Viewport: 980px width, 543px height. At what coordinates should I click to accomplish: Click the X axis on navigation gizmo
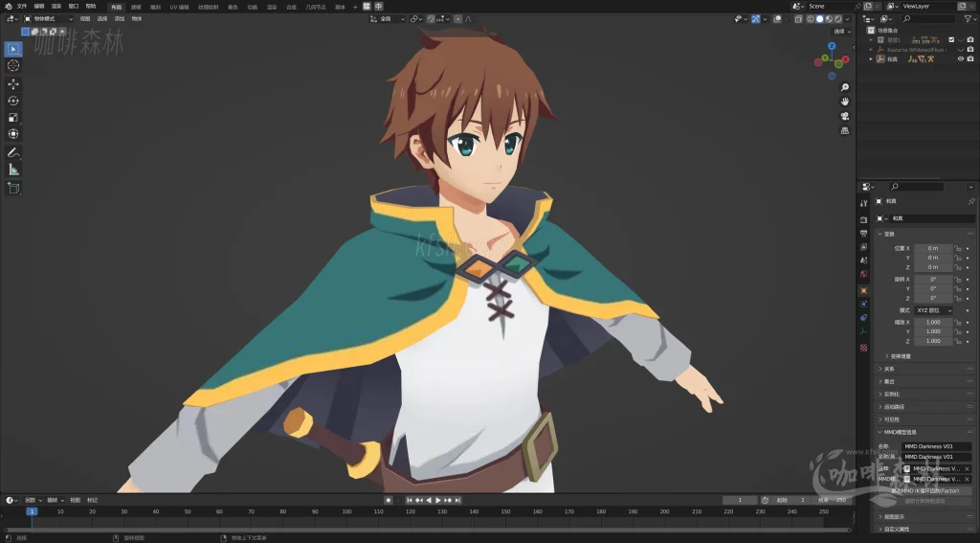coord(846,60)
